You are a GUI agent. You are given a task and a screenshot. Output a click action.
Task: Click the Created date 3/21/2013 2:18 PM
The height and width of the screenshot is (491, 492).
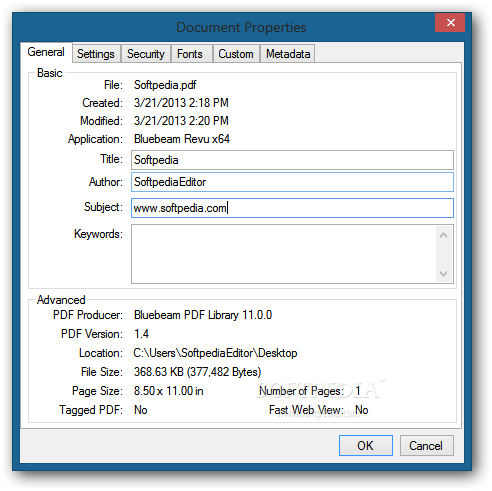coord(181,103)
